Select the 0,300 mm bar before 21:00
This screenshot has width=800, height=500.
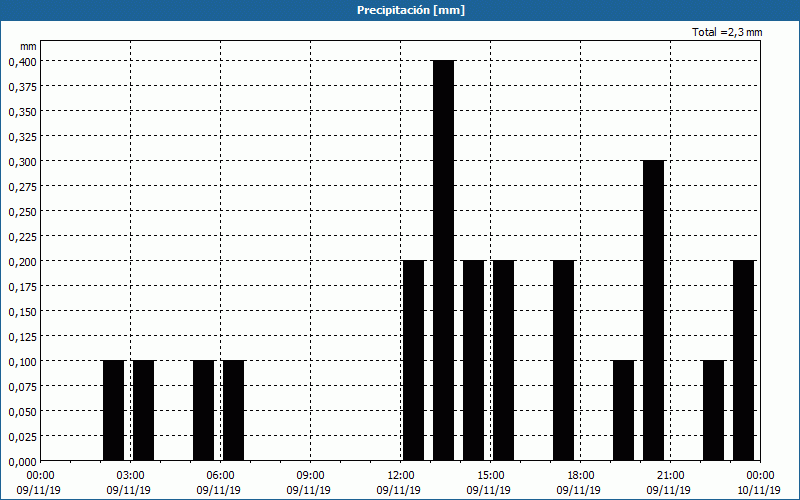pyautogui.click(x=654, y=310)
